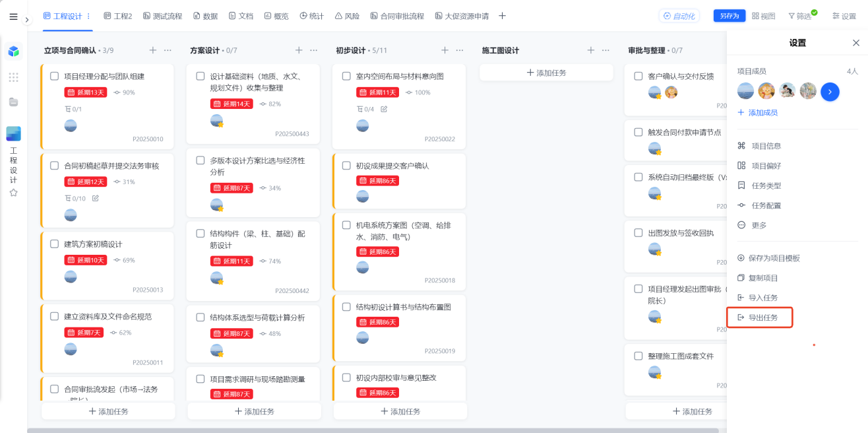Add a task via 施工图设计 header plus
Image resolution: width=868 pixels, height=433 pixels.
(x=591, y=50)
